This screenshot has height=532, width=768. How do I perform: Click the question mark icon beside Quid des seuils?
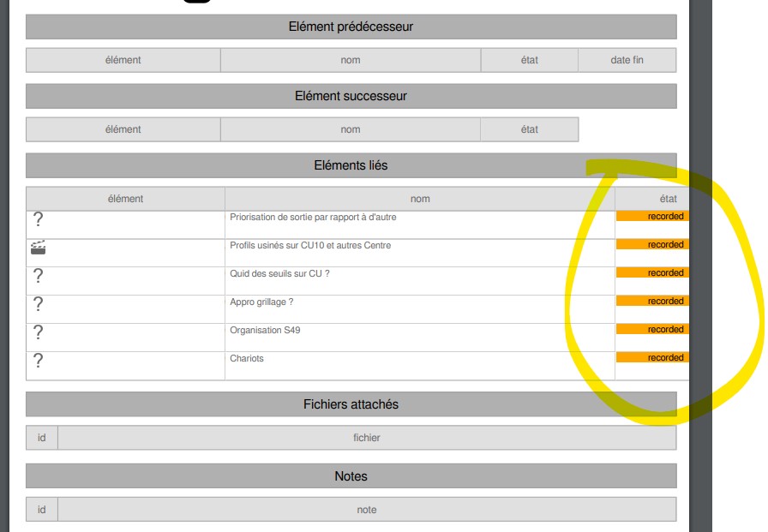(38, 276)
